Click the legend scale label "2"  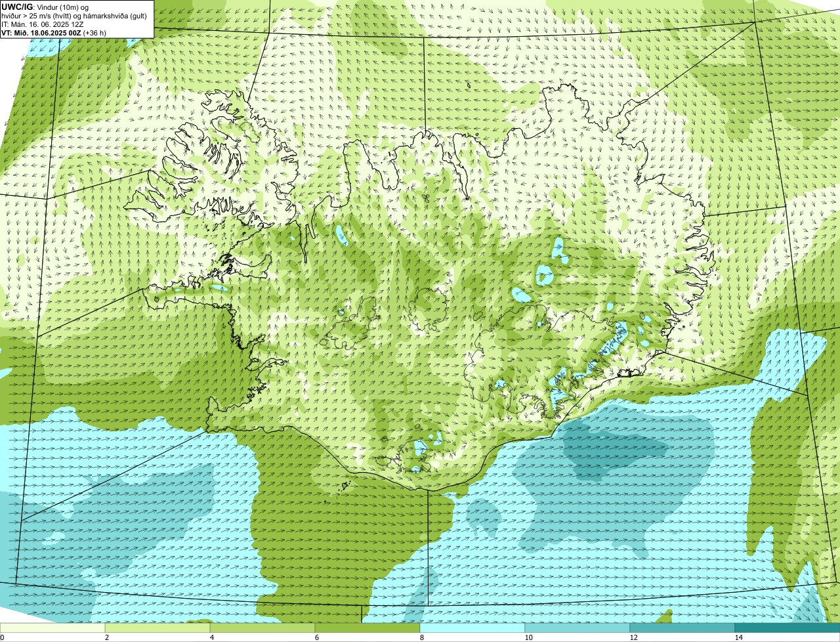click(106, 637)
